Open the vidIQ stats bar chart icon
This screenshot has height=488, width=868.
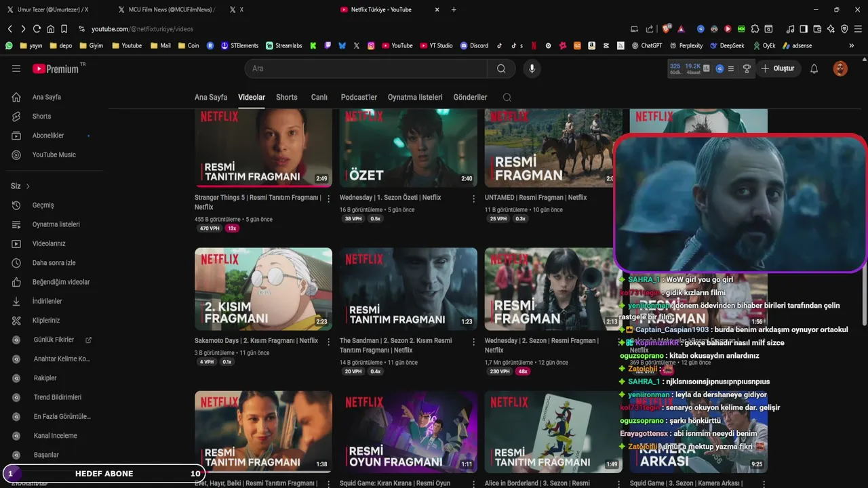tap(706, 68)
